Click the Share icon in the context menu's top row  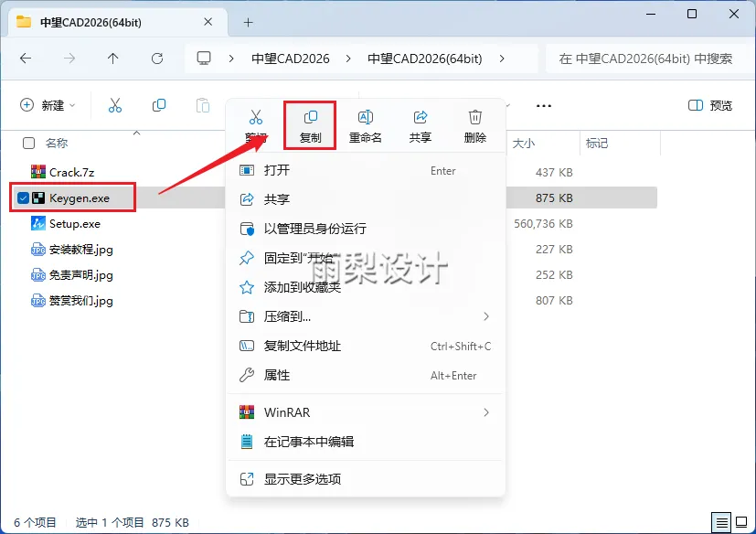tap(421, 117)
